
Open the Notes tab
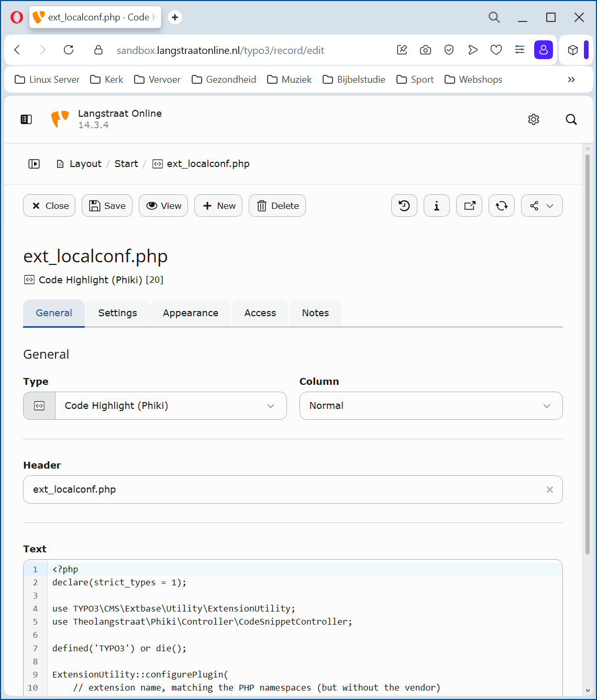[x=315, y=313]
